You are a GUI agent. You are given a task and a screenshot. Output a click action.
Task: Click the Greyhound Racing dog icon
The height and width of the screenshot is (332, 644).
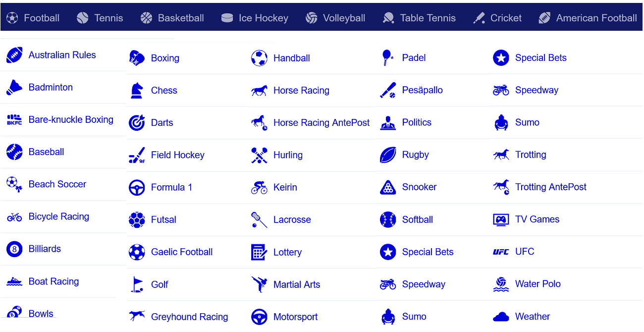pyautogui.click(x=137, y=316)
